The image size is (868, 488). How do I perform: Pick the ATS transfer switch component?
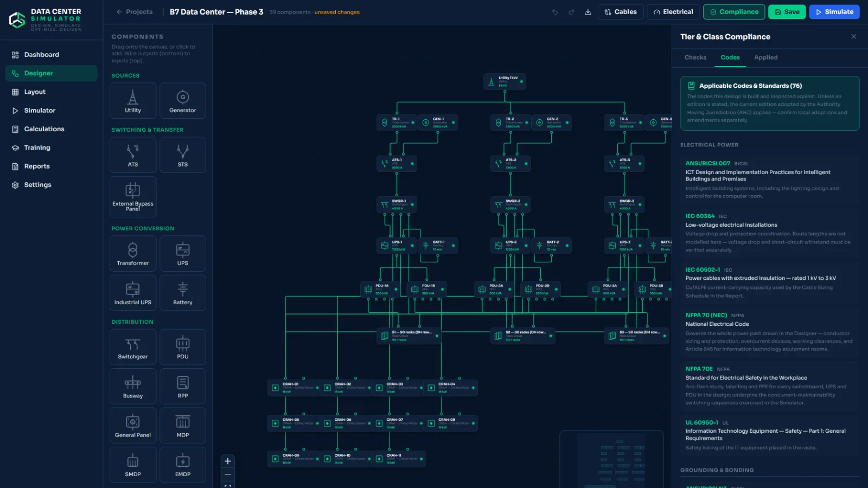(133, 155)
